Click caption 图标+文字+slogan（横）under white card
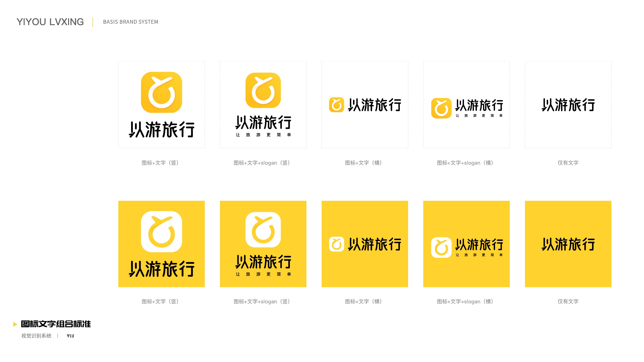Viewport: 644px width, 362px height. (x=465, y=163)
